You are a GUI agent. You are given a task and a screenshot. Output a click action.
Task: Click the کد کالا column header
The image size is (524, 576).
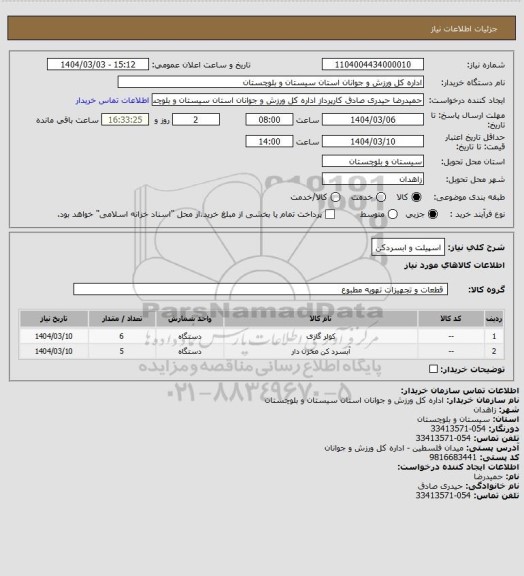pos(451,318)
